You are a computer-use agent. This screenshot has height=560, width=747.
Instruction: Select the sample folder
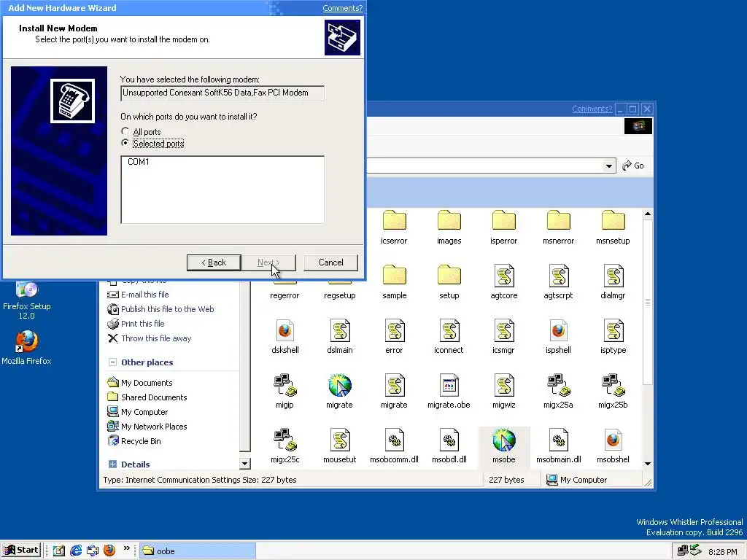[x=395, y=282]
